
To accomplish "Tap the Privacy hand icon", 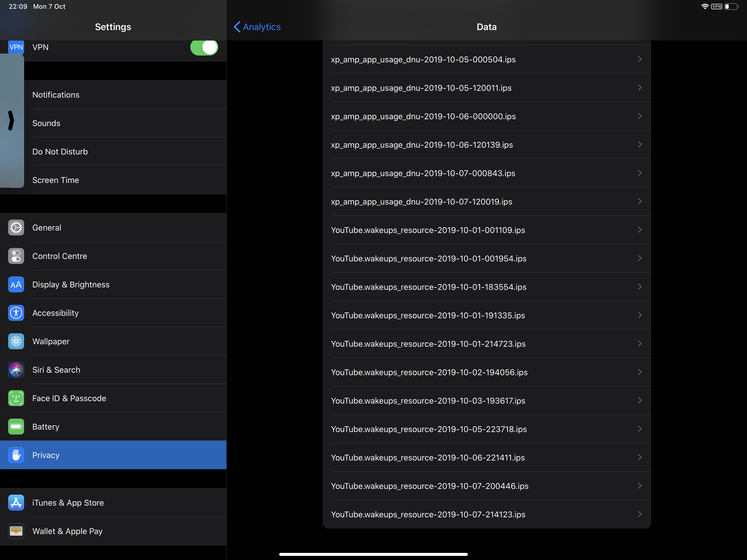I will [16, 455].
